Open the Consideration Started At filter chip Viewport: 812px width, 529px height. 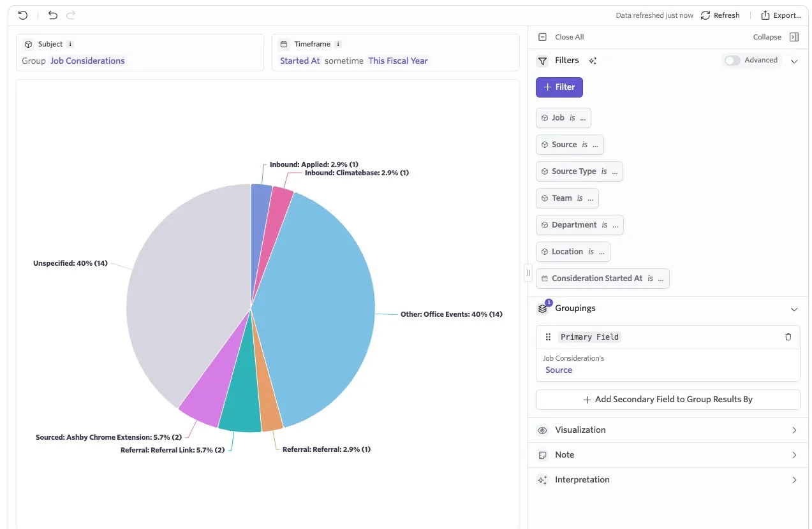tap(603, 279)
